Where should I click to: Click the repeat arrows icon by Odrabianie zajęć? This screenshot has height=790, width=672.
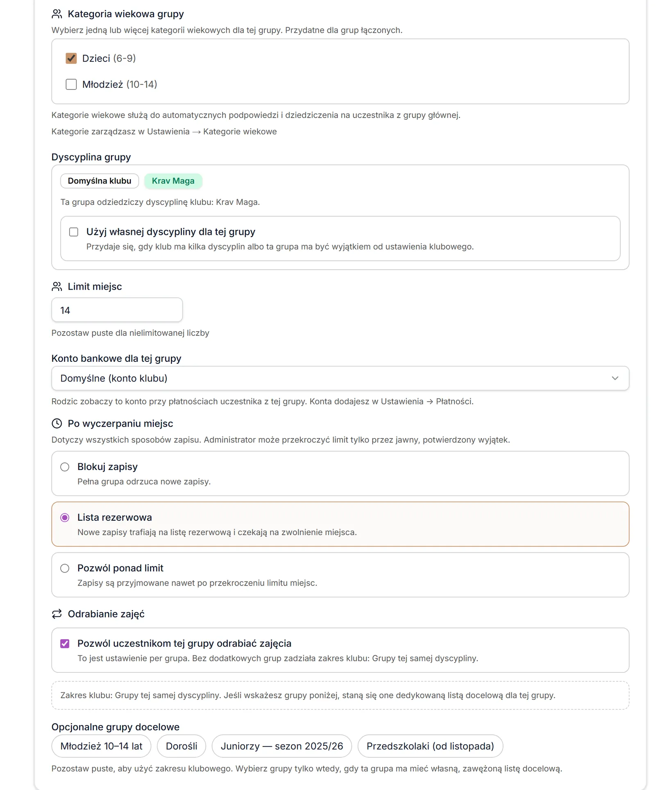point(57,614)
